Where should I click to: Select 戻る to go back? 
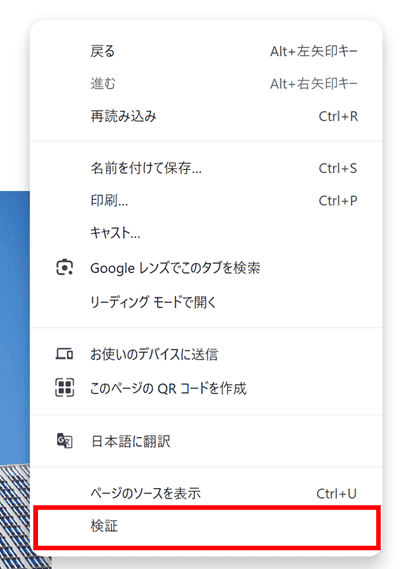click(x=206, y=51)
